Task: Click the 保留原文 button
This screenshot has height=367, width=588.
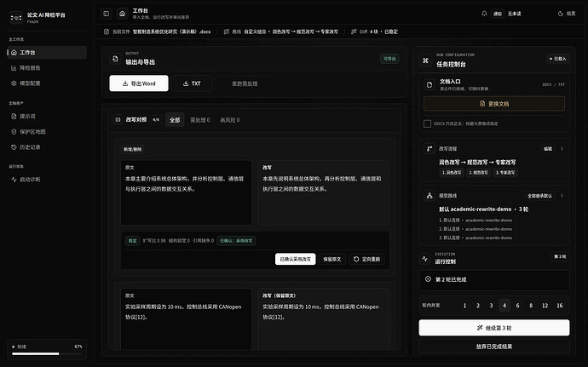Action: click(x=332, y=259)
